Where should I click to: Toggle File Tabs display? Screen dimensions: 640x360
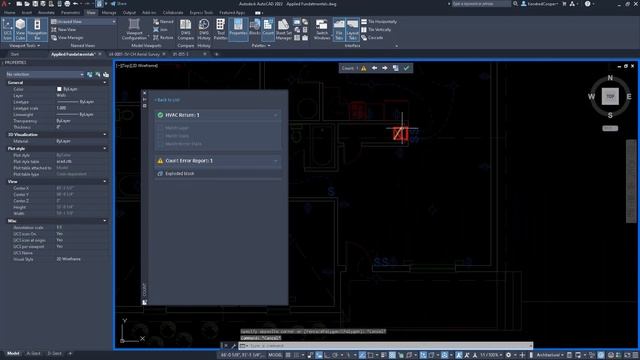339,29
